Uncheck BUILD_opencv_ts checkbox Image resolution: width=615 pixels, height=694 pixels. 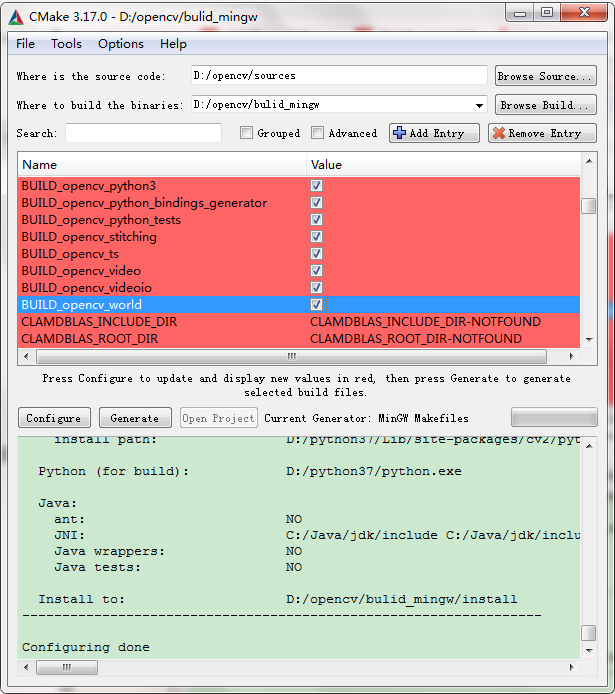(x=316, y=253)
